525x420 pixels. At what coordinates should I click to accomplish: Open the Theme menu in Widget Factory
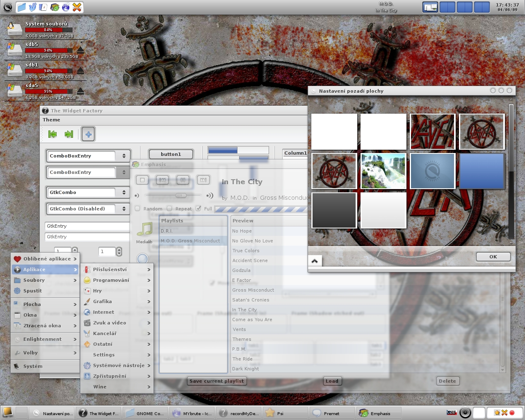tap(51, 120)
